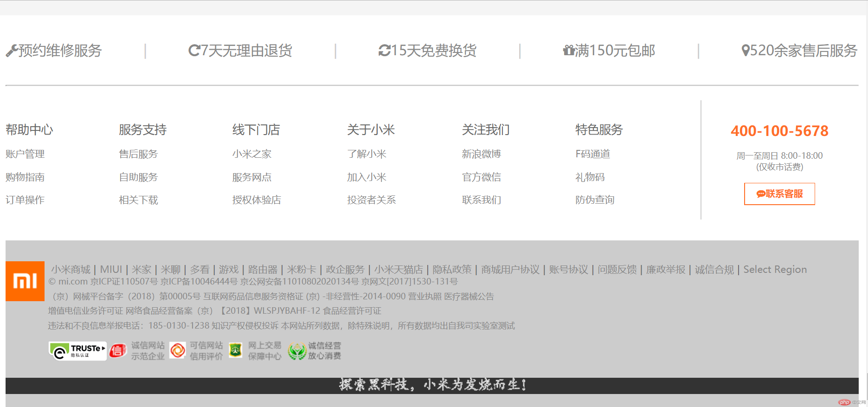Viewport: 868px width, 407px height.
Task: Open 满150元包邮 link
Action: [615, 51]
